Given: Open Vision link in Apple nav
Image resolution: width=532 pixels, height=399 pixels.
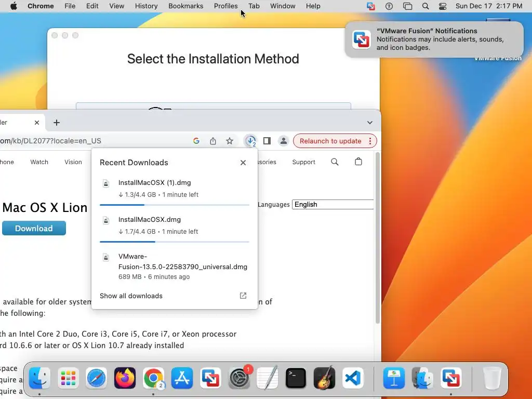Looking at the screenshot, I should tap(73, 162).
